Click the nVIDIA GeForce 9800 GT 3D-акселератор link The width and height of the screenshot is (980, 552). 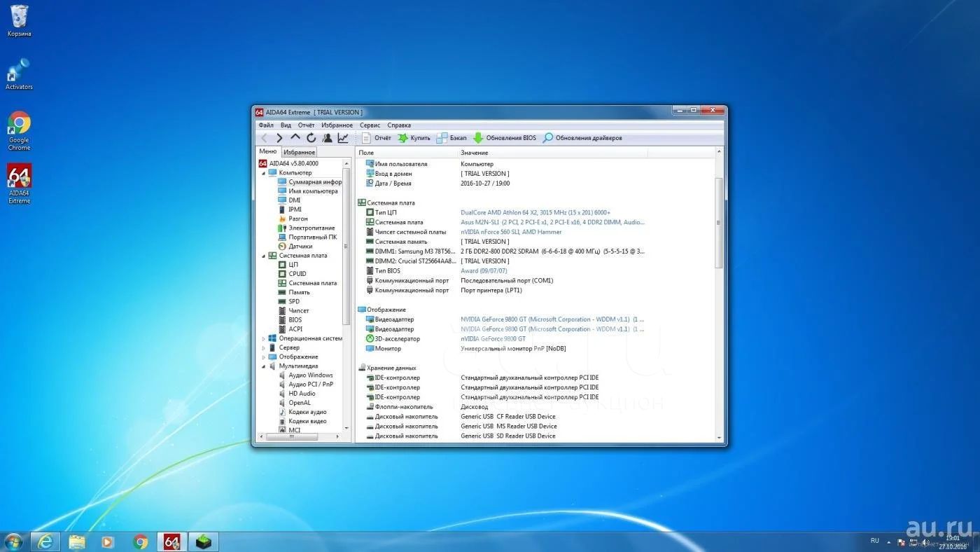click(493, 338)
